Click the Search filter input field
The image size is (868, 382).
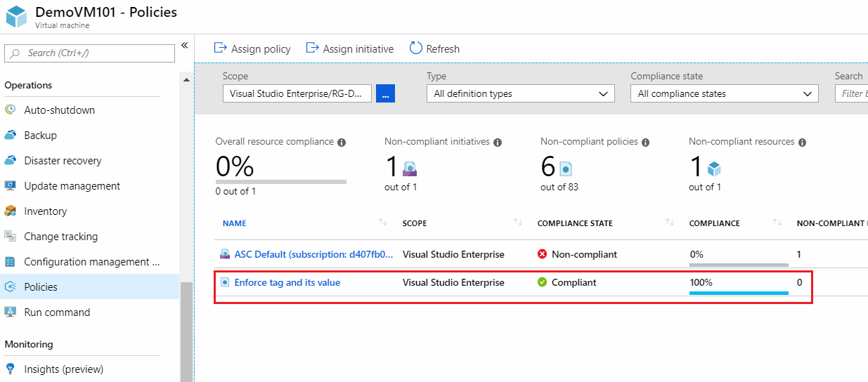click(851, 93)
